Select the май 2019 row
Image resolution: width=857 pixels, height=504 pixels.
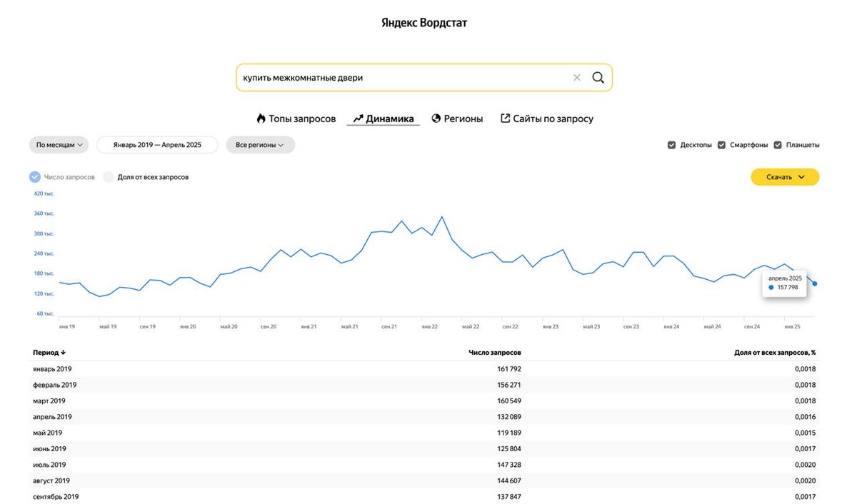tap(424, 433)
